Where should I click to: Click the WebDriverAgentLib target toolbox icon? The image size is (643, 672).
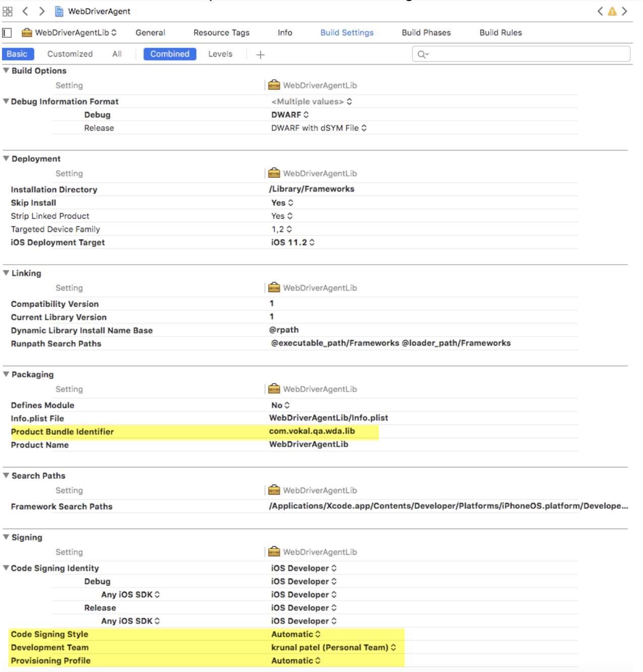pos(27,33)
